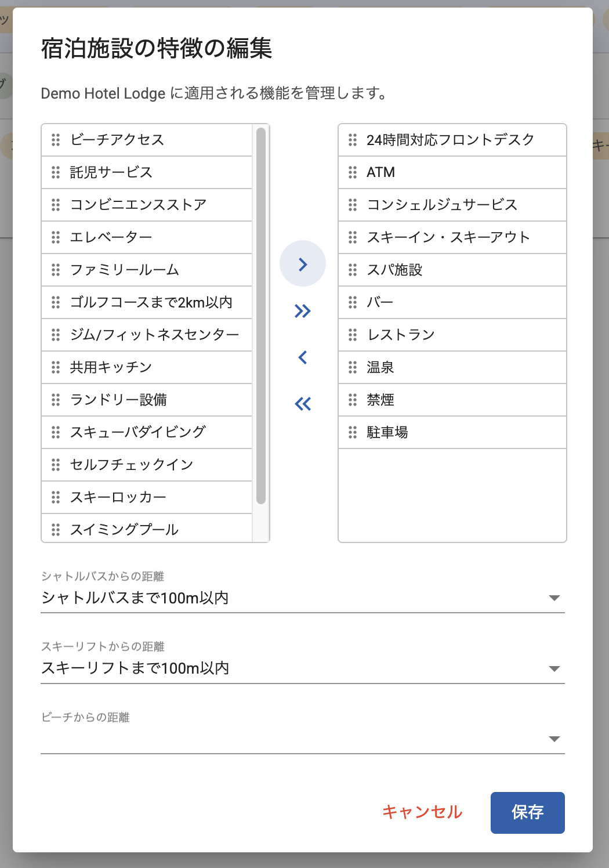This screenshot has height=868, width=609.
Task: Expand the スキーリフトからの距離 dropdown
Action: [302, 668]
